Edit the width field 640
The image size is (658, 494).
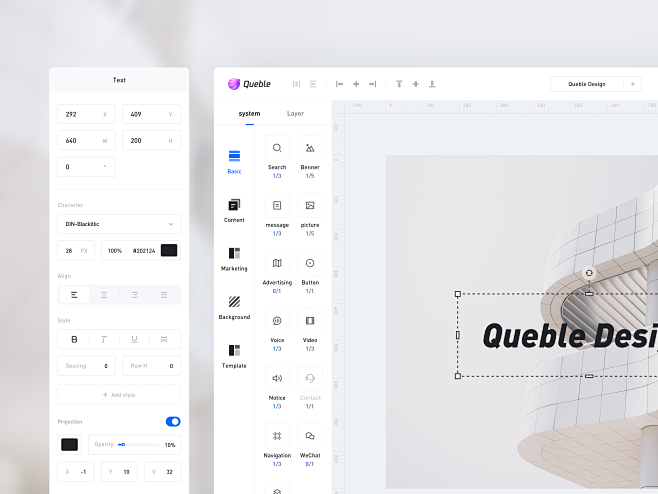point(86,141)
